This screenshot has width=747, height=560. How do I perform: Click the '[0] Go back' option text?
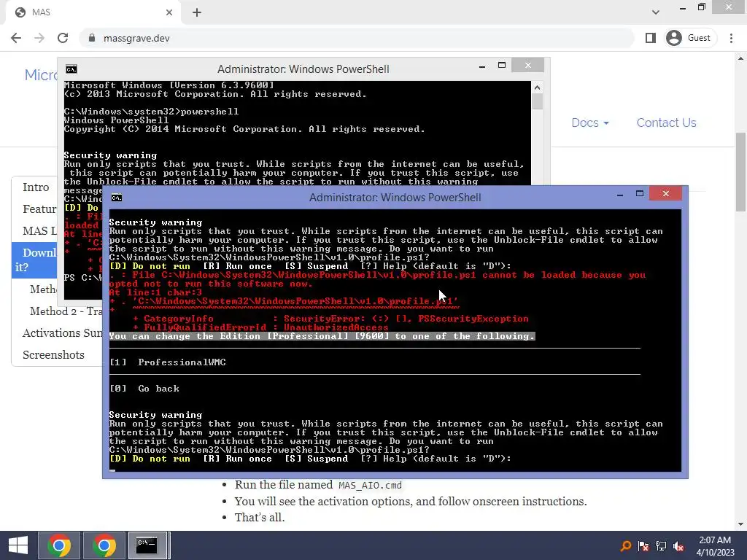pyautogui.click(x=144, y=389)
